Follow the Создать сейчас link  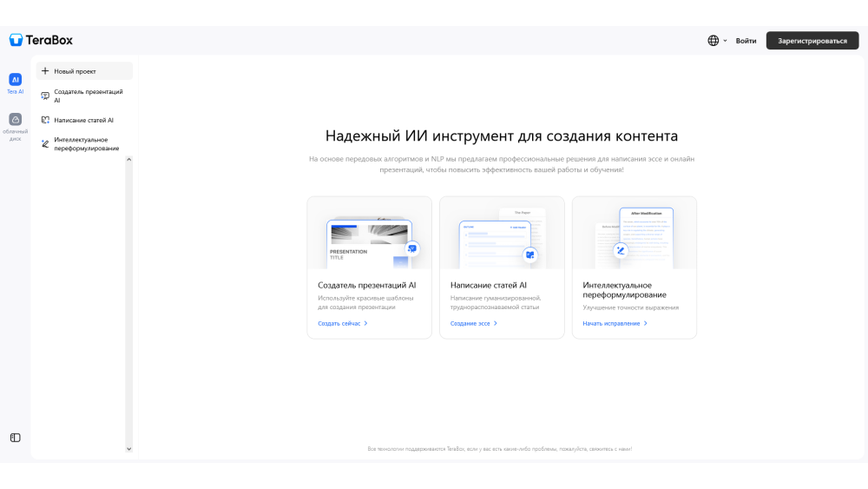342,323
